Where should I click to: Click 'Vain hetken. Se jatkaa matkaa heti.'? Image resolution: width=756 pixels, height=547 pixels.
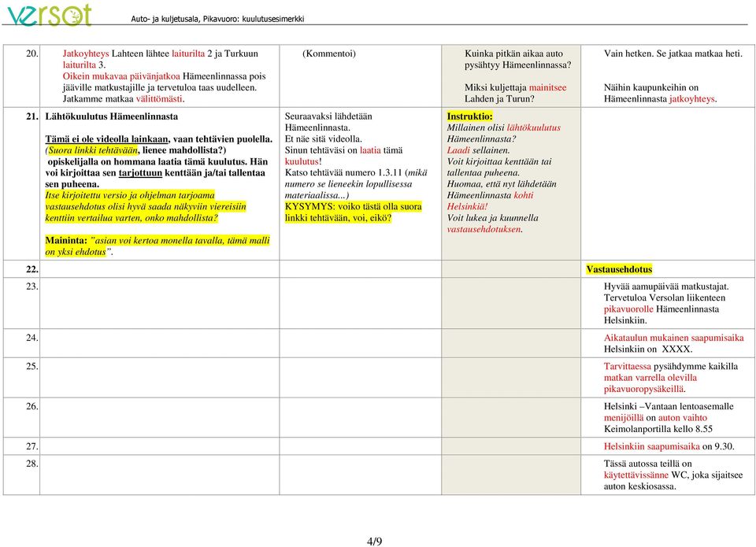pyautogui.click(x=673, y=54)
